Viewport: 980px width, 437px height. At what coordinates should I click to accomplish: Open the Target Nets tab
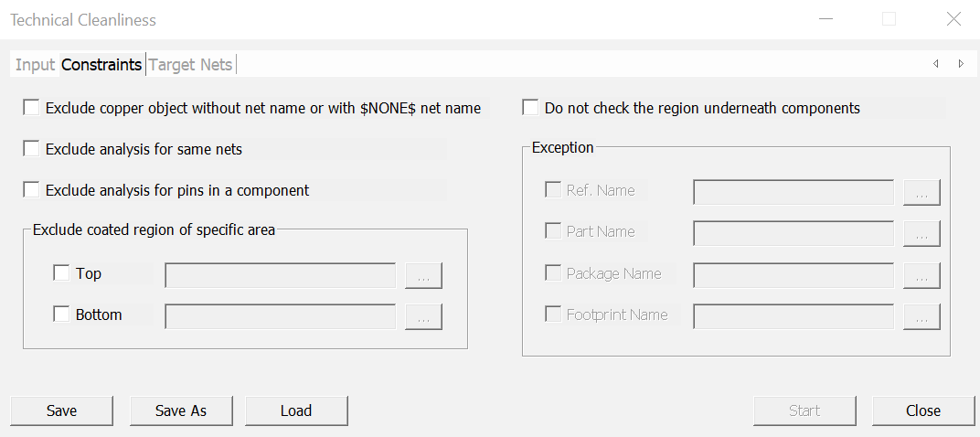point(190,65)
